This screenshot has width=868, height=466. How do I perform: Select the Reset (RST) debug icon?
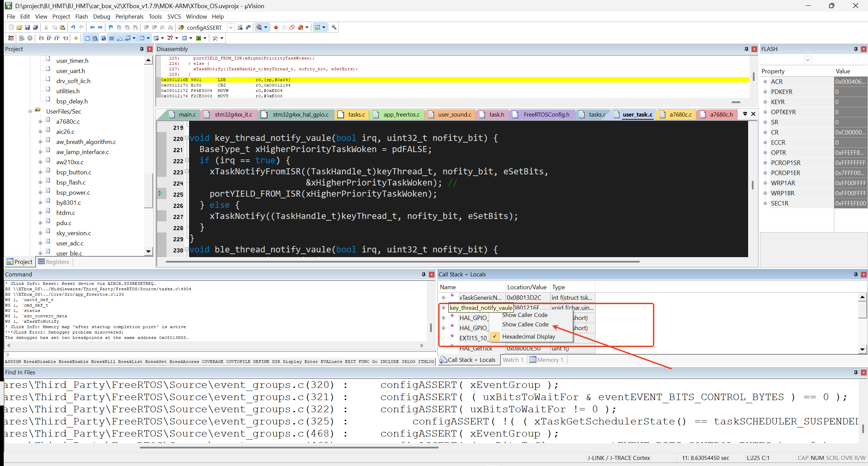coord(11,38)
